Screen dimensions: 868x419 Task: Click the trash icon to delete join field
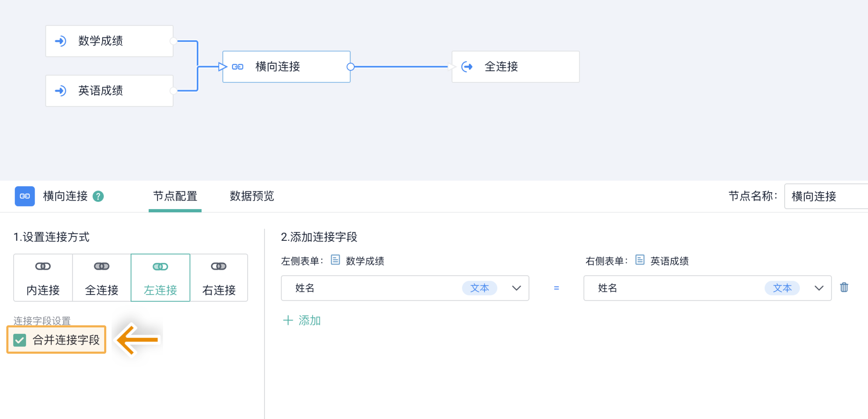click(x=844, y=287)
